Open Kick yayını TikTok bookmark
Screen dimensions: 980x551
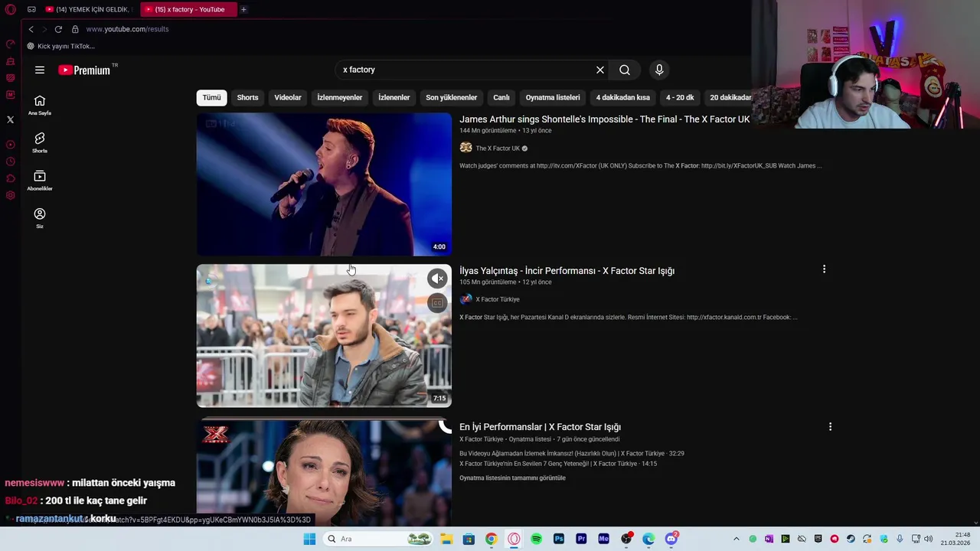61,46
